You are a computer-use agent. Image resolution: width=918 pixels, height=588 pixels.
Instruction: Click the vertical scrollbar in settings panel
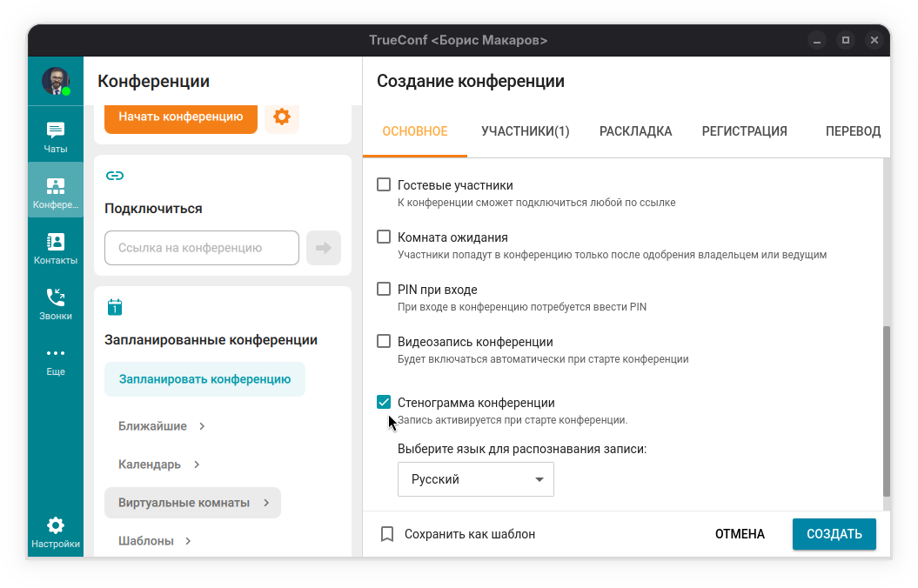click(x=886, y=409)
